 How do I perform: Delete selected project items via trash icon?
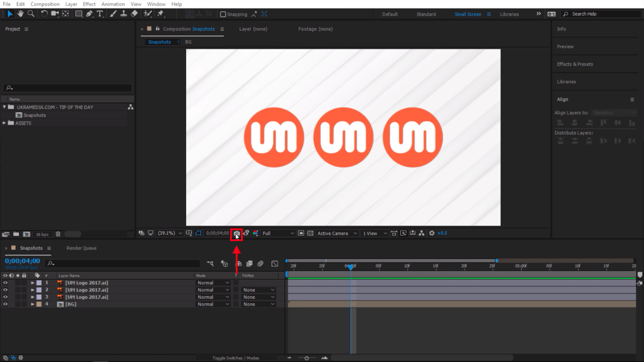click(58, 234)
